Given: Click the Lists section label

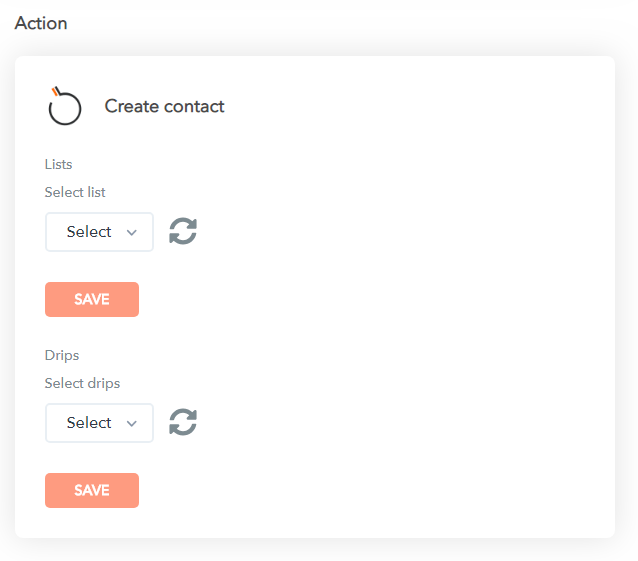Looking at the screenshot, I should coord(58,164).
